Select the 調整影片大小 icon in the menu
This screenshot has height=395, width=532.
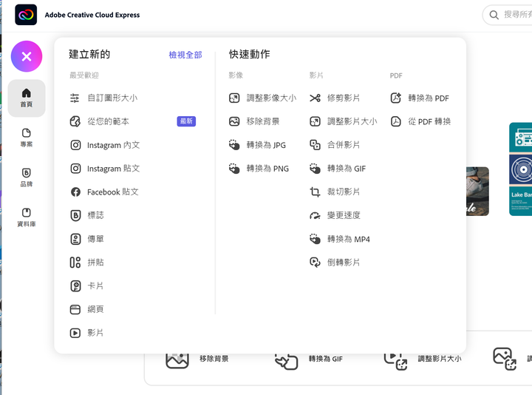[x=315, y=121]
